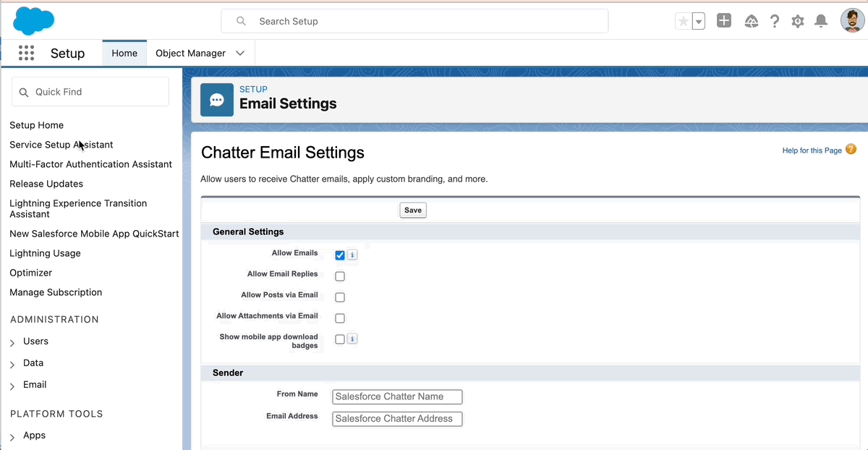
Task: Open Setup Home in sidebar
Action: [36, 125]
